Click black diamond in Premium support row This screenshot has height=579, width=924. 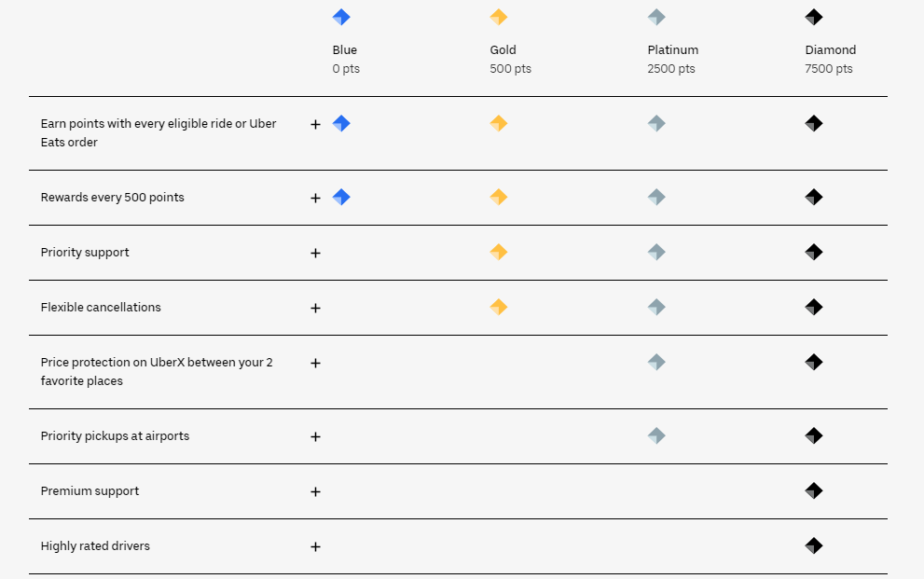tap(814, 490)
